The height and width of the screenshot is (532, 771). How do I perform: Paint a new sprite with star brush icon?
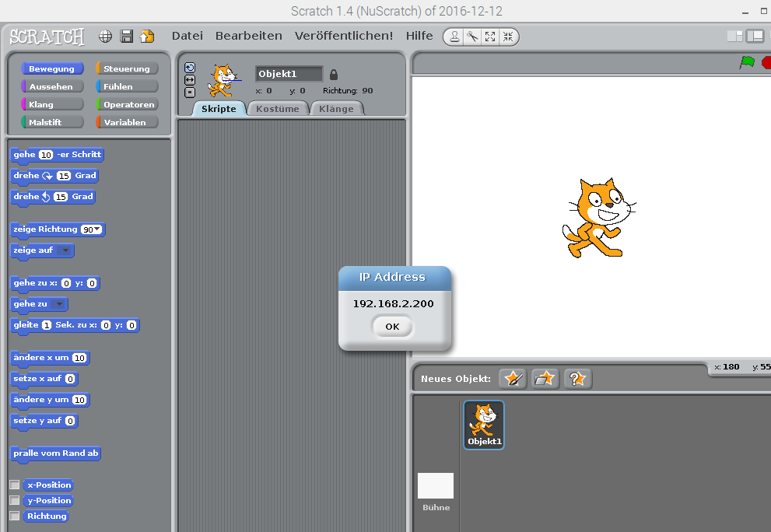[513, 379]
